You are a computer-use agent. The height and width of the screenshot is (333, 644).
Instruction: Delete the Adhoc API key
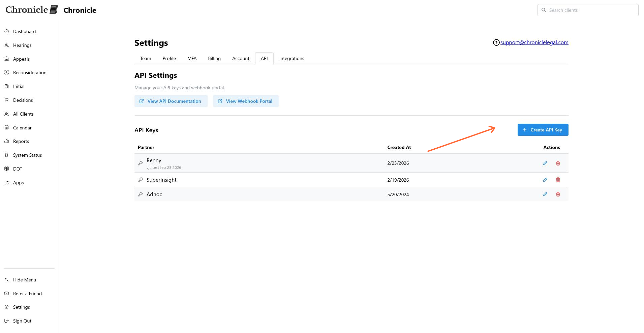coord(558,194)
